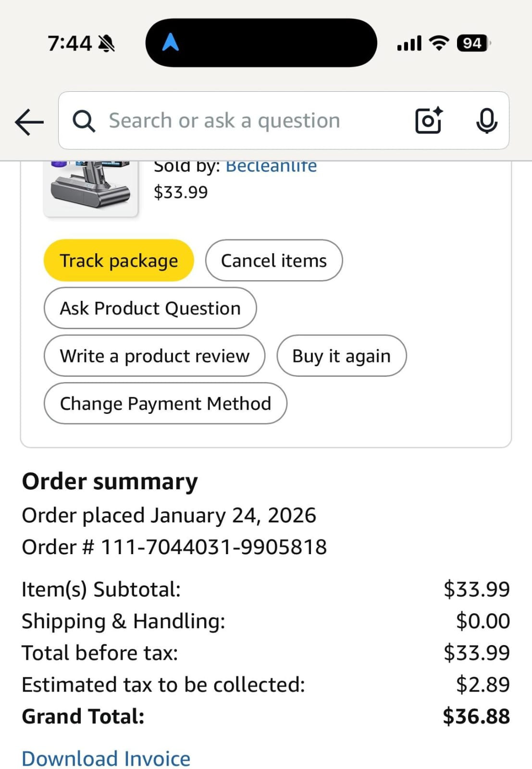Tap the Wi-Fi status icon
Viewport: 532px width, 769px height.
pyautogui.click(x=439, y=43)
